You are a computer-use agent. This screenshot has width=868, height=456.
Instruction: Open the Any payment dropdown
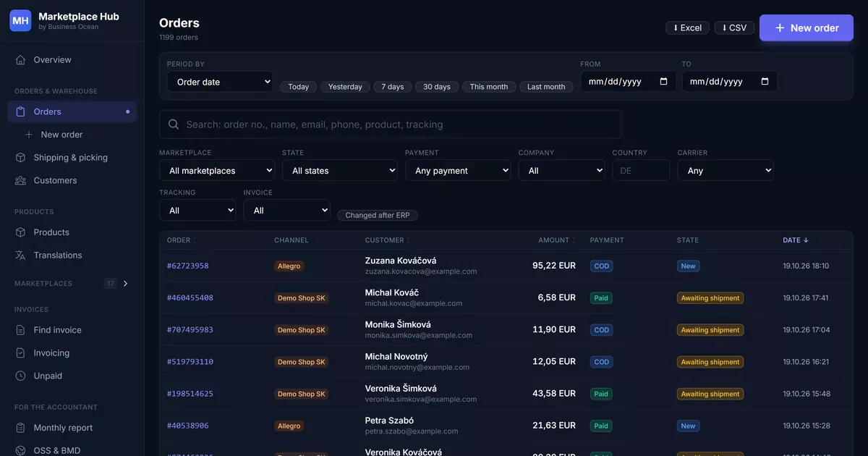[458, 171]
